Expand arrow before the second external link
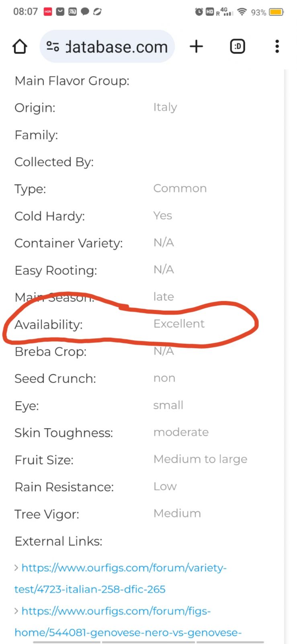297x644 pixels. 16,611
